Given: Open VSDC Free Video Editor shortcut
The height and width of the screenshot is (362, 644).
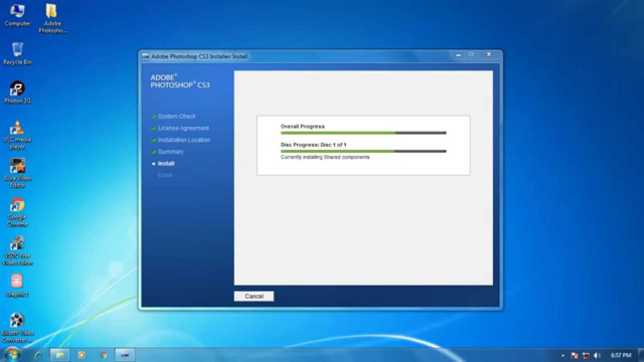Looking at the screenshot, I should [x=18, y=251].
